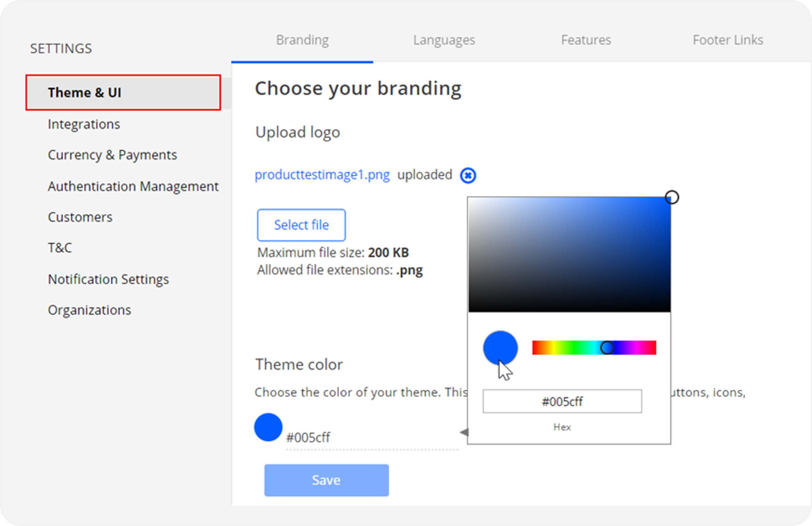Image resolution: width=812 pixels, height=526 pixels.
Task: Open Authentication Management section
Action: (x=133, y=186)
